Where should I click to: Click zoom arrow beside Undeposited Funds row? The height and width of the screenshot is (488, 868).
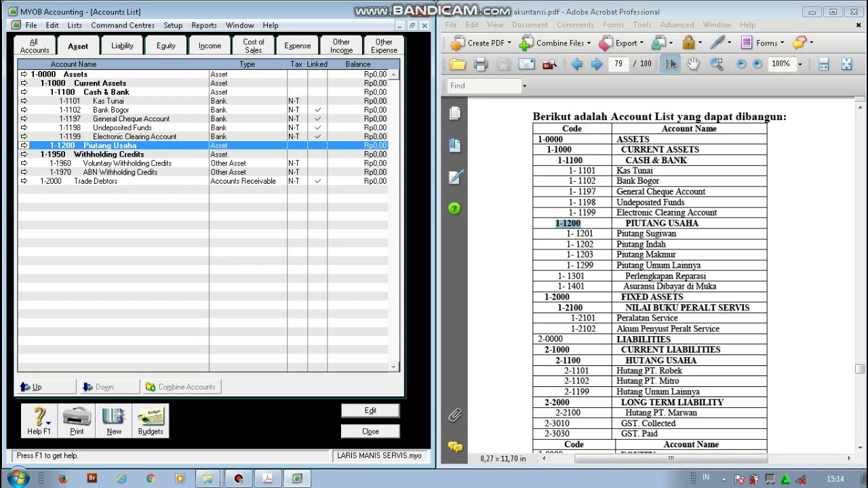[24, 127]
